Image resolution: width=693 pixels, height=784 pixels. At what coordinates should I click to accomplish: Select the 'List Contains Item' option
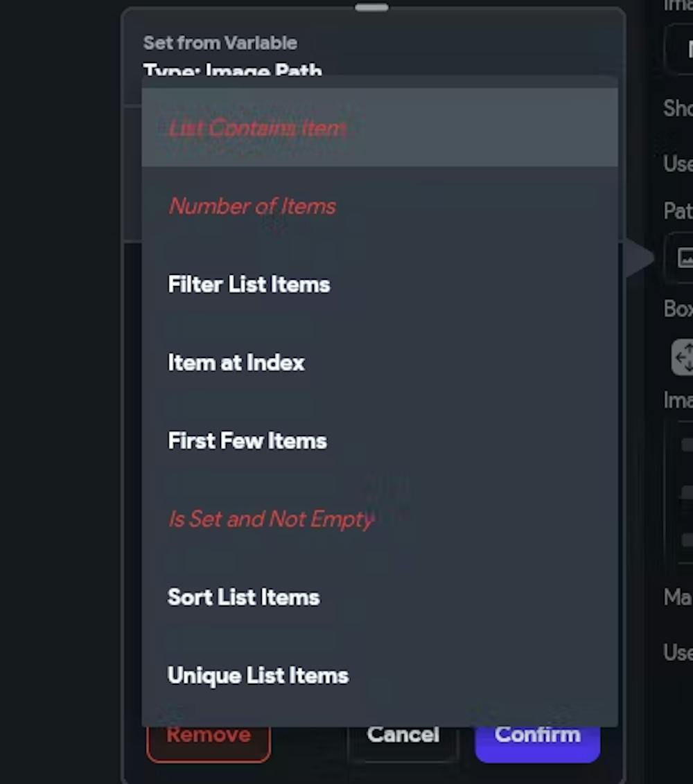(x=257, y=128)
